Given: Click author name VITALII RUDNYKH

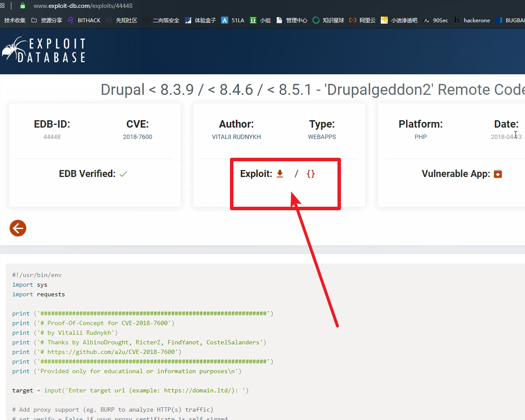Looking at the screenshot, I should 236,137.
